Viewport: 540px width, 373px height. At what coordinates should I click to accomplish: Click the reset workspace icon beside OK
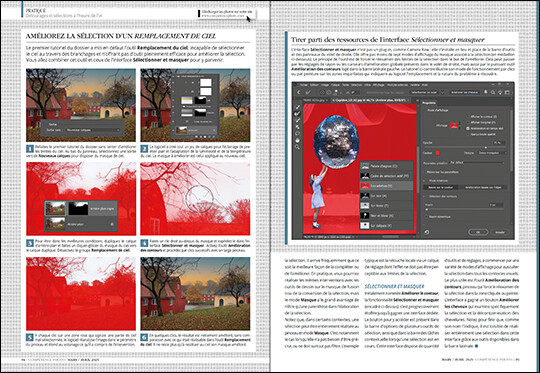click(x=427, y=232)
